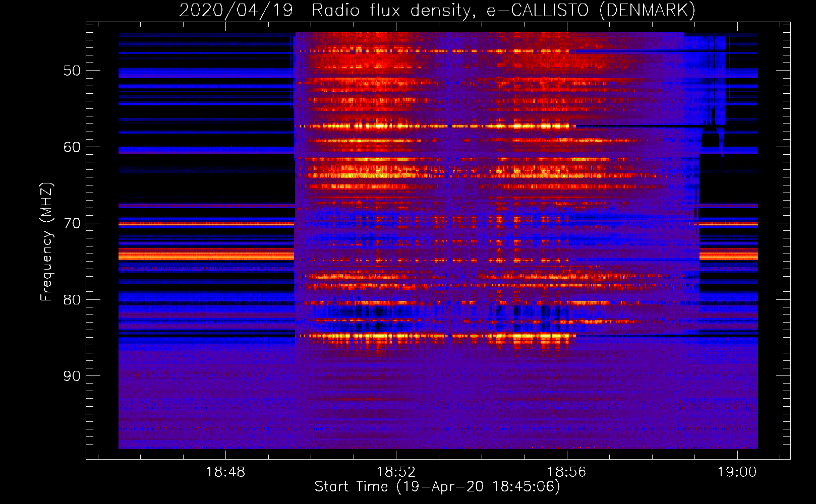Select the 90 frequency tick label
The image size is (816, 504).
pos(72,376)
